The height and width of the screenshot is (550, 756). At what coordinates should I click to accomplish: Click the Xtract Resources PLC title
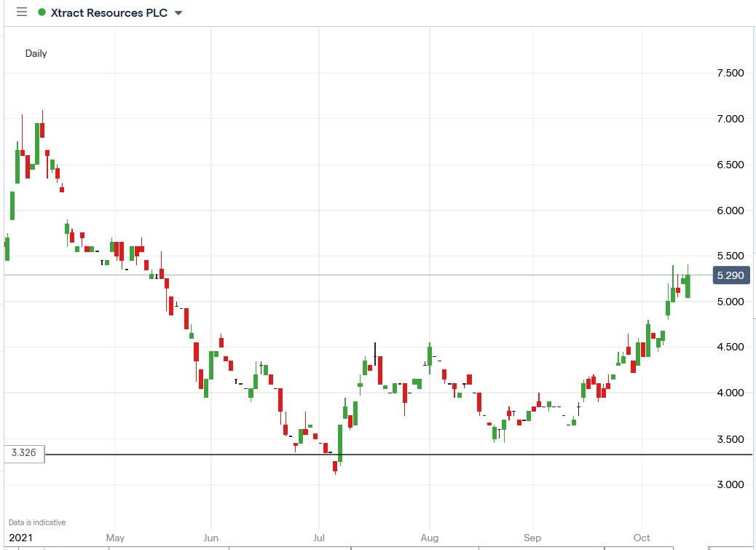click(109, 12)
